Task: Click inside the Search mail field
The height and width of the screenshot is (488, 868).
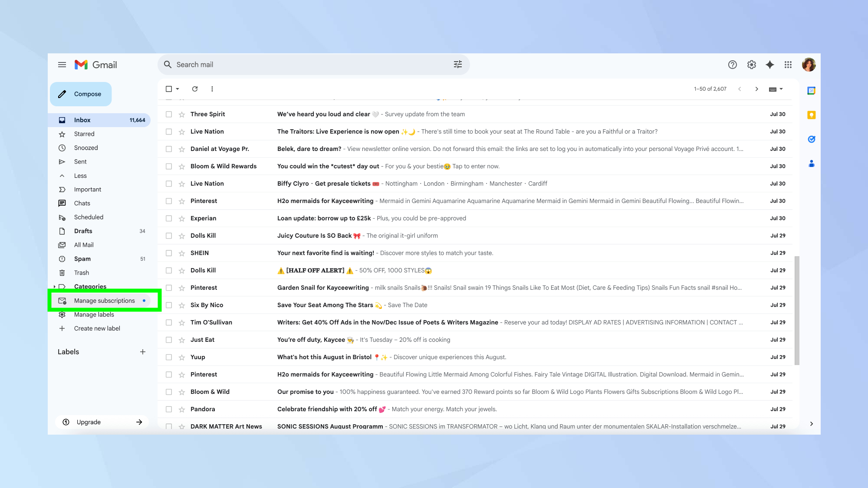Action: [304, 64]
